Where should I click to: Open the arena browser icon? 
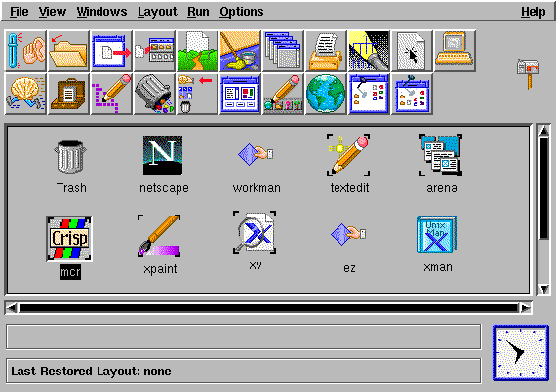coord(441,155)
